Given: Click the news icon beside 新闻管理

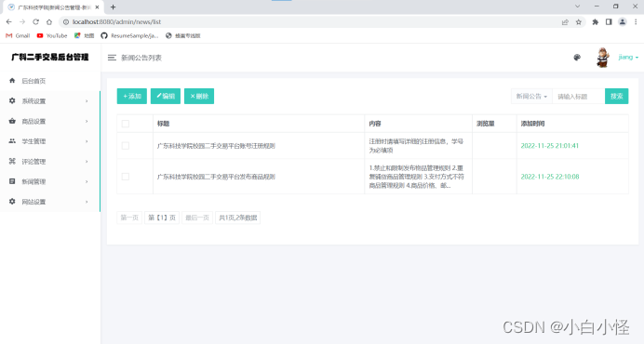Looking at the screenshot, I should click(12, 181).
